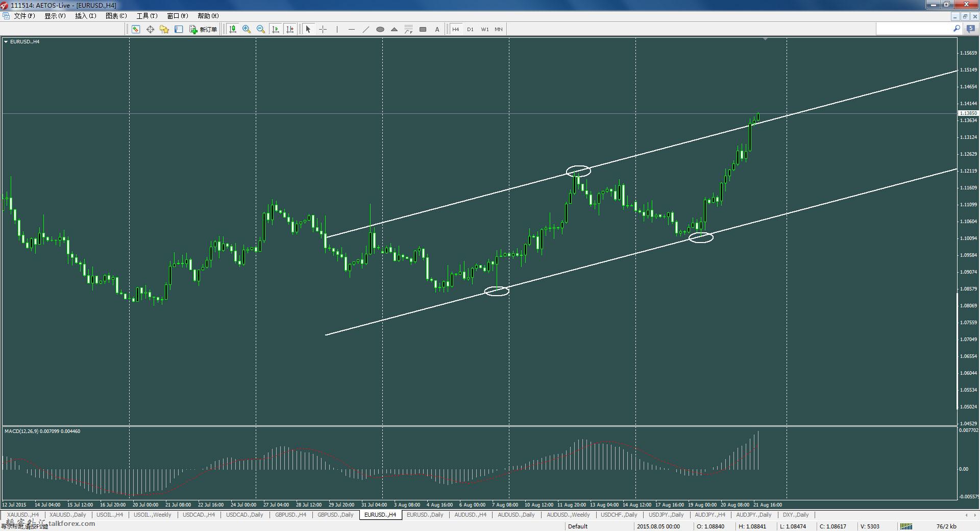Screen dimensions: 980x531
Task: Switch to AUDUSD.,Daily chart tab
Action: coord(516,515)
